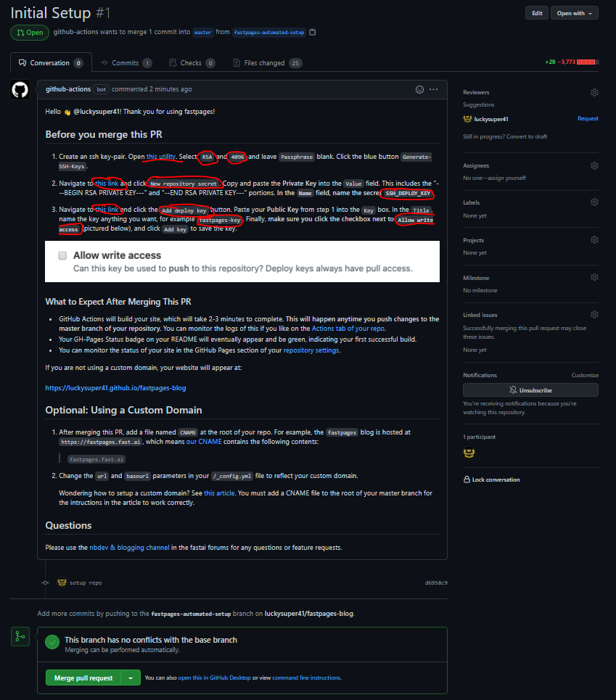This screenshot has height=700, width=616.
Task: Click open this in GitHub Desktop link
Action: pyautogui.click(x=214, y=678)
